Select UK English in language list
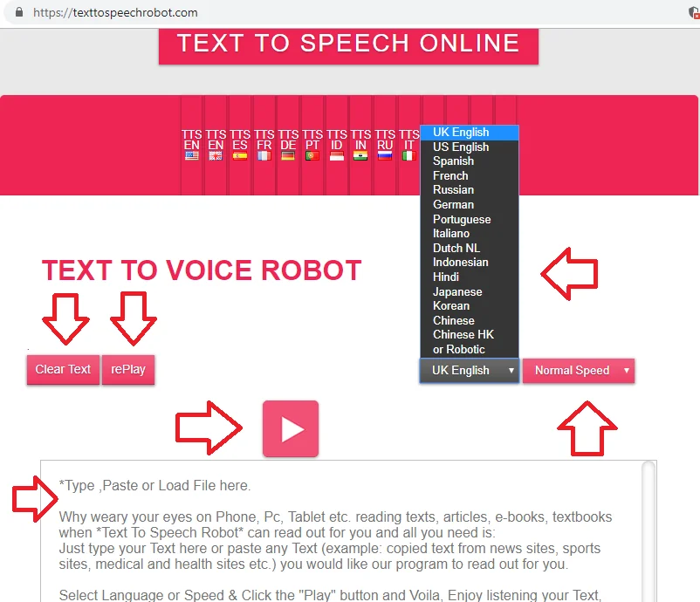 (470, 133)
